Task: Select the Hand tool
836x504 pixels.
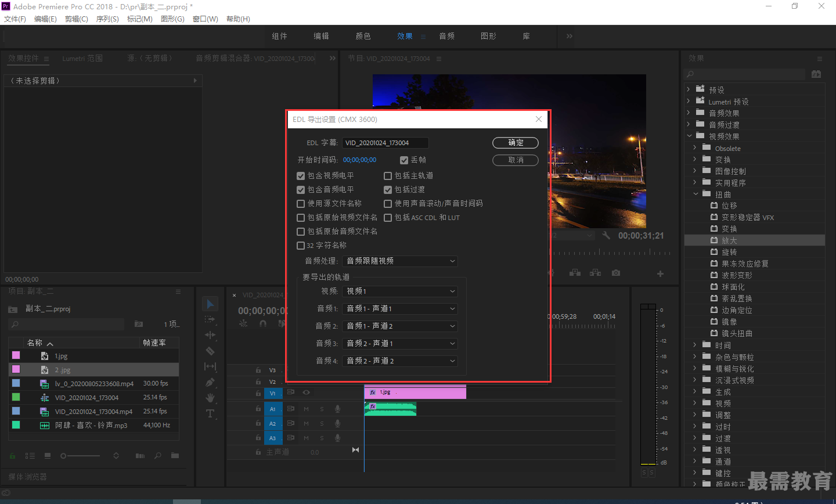Action: click(210, 398)
